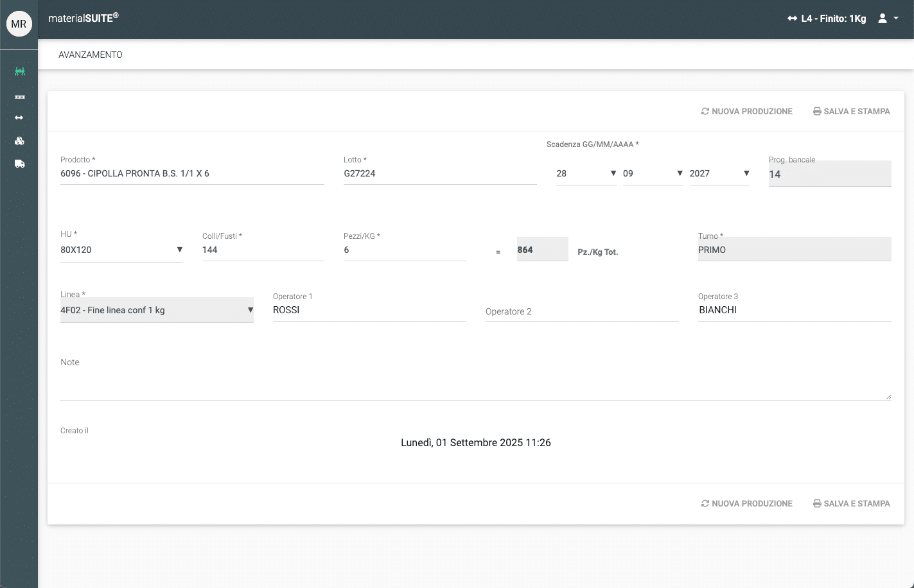
Task: Open the Linea dropdown 4F02
Action: pos(157,310)
